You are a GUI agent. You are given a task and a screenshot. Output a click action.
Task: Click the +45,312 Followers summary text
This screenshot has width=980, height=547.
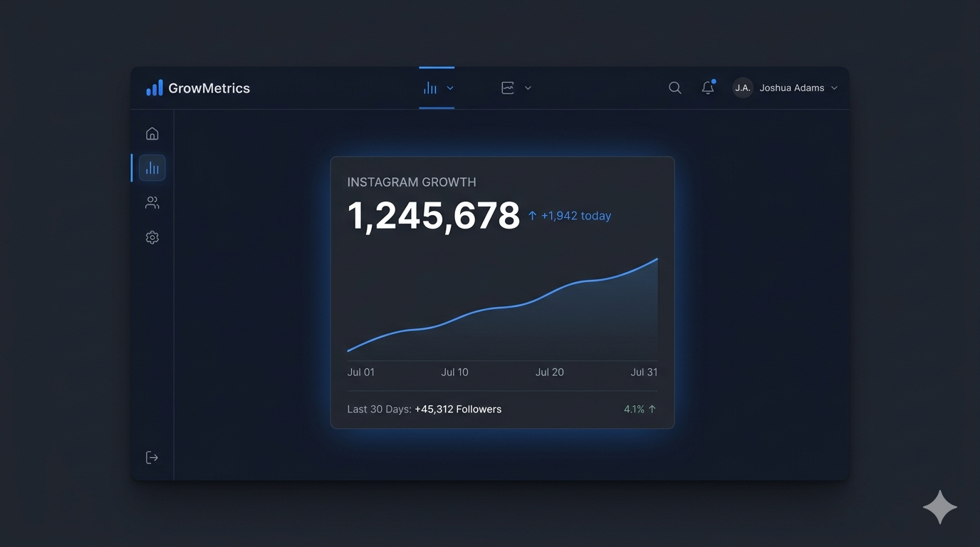click(458, 409)
